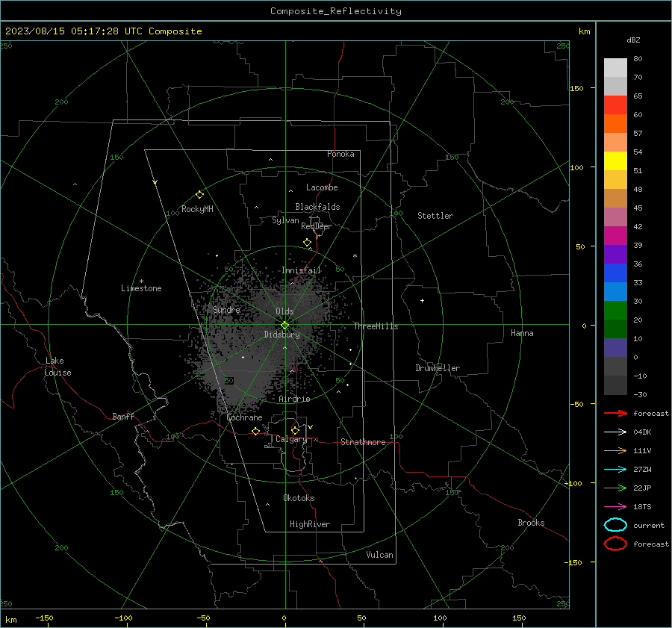Click the cyan 27ZW arrow in legend
The width and height of the screenshot is (672, 628).
[615, 470]
